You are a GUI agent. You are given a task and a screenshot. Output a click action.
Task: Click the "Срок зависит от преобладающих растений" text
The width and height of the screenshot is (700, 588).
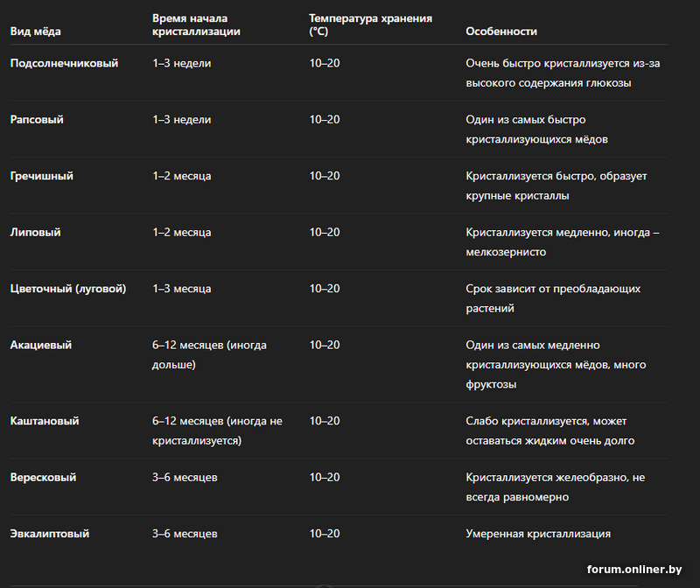[553, 298]
